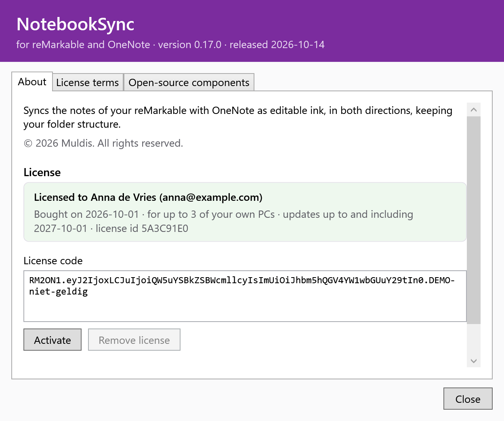Click the Activate button
The width and height of the screenshot is (504, 421).
[52, 340]
